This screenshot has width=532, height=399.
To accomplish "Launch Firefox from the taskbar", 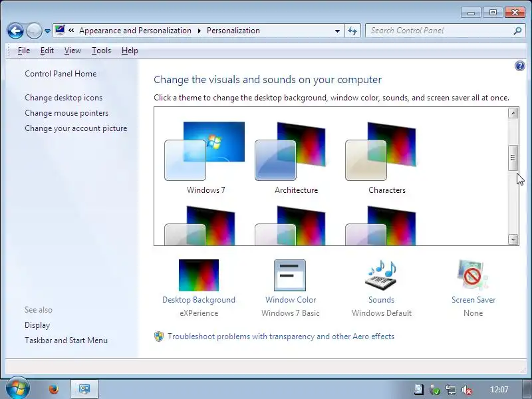I will click(53, 389).
